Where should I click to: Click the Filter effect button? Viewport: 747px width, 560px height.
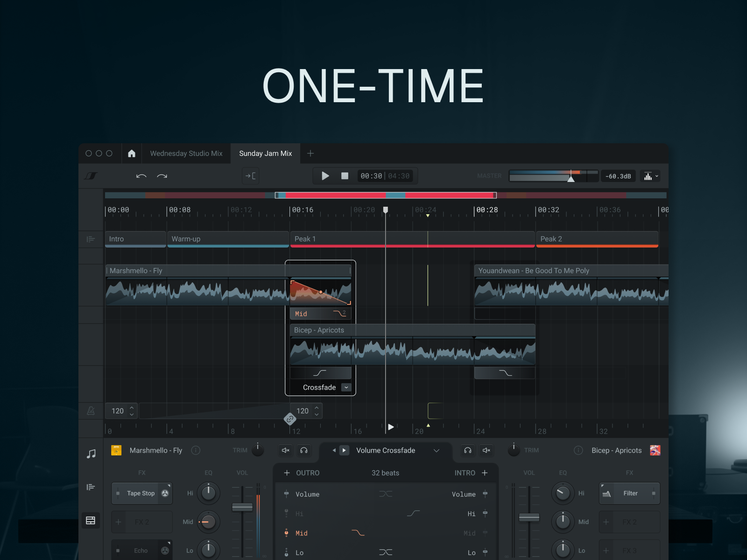click(630, 493)
